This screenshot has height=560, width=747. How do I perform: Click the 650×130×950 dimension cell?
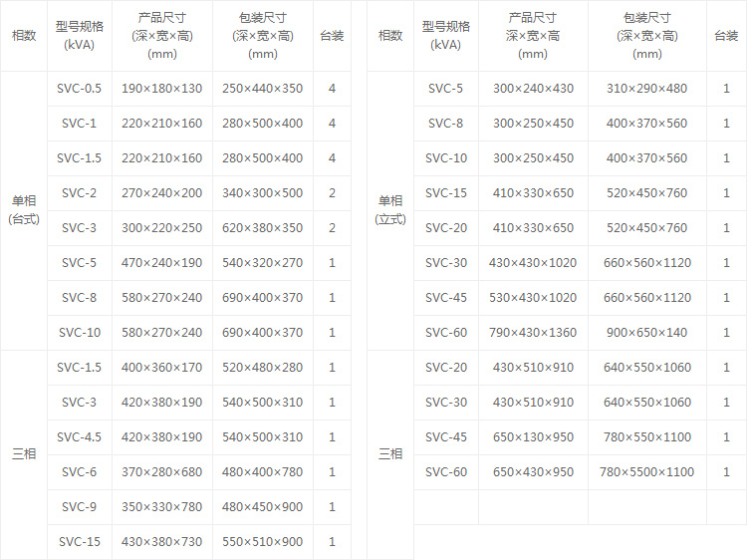(x=533, y=437)
